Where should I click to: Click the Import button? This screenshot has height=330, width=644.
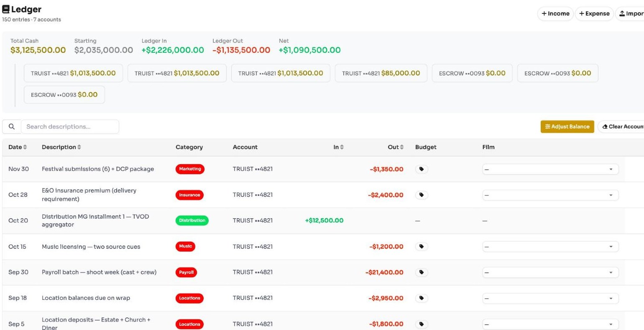coord(630,13)
